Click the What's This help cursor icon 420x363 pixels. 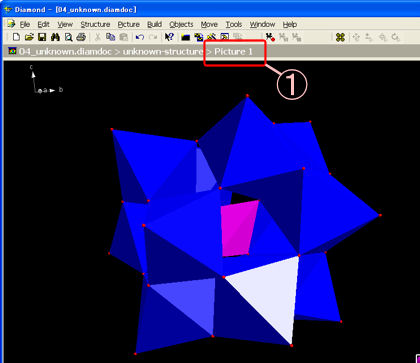170,37
